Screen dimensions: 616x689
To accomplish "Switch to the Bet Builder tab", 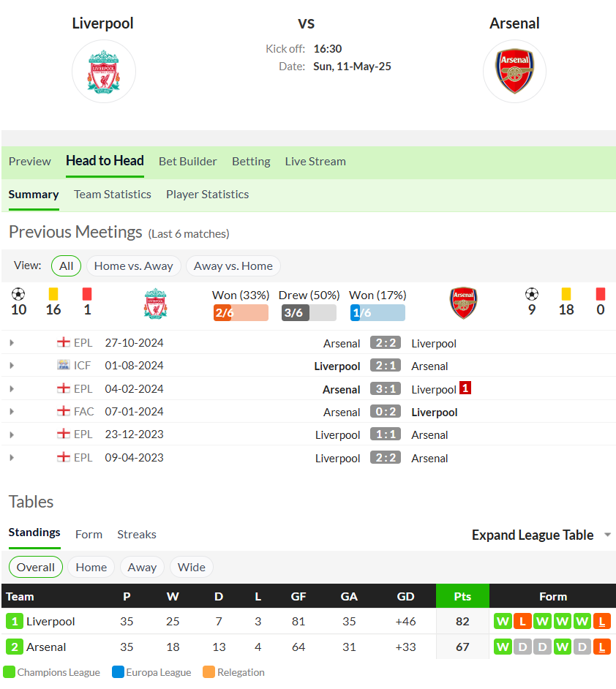I will click(187, 161).
